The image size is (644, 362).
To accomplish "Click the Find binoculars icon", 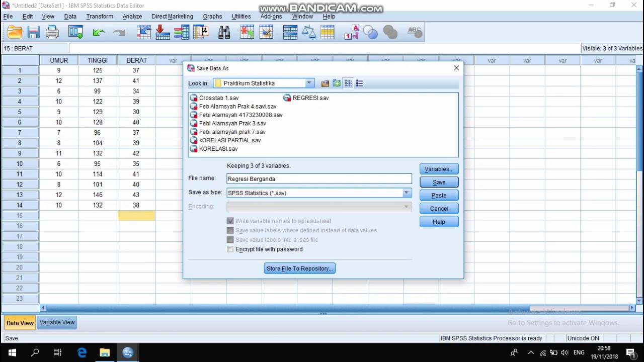I will [224, 33].
